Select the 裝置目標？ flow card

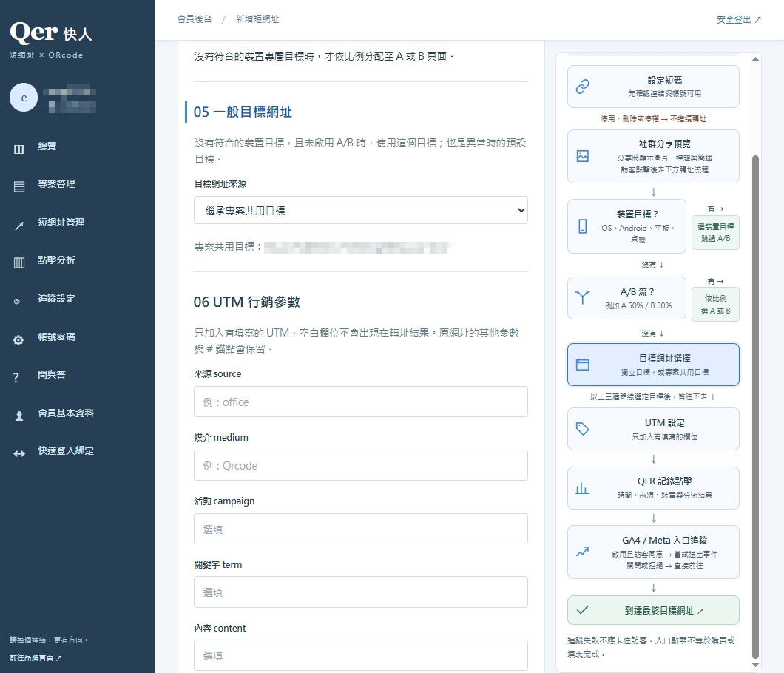(x=626, y=226)
